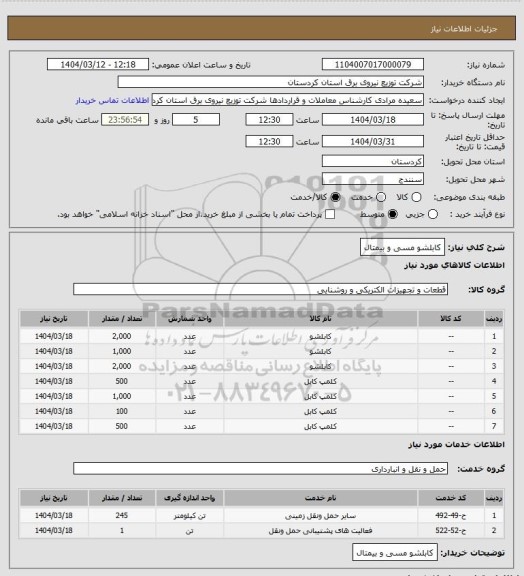The width and height of the screenshot is (524, 576).
Task: Toggle the اسناد خزانه اسلامی payment checkbox
Action: pyautogui.click(x=330, y=214)
